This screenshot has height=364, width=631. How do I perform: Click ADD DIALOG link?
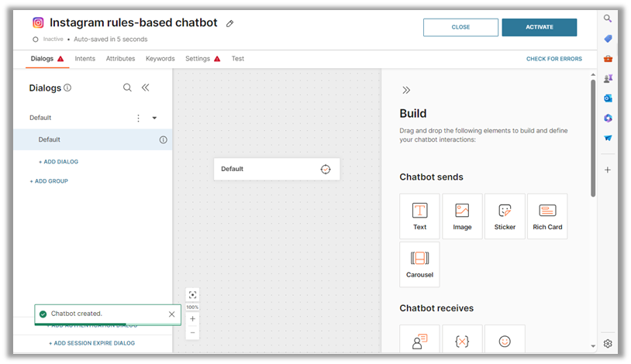(x=59, y=162)
